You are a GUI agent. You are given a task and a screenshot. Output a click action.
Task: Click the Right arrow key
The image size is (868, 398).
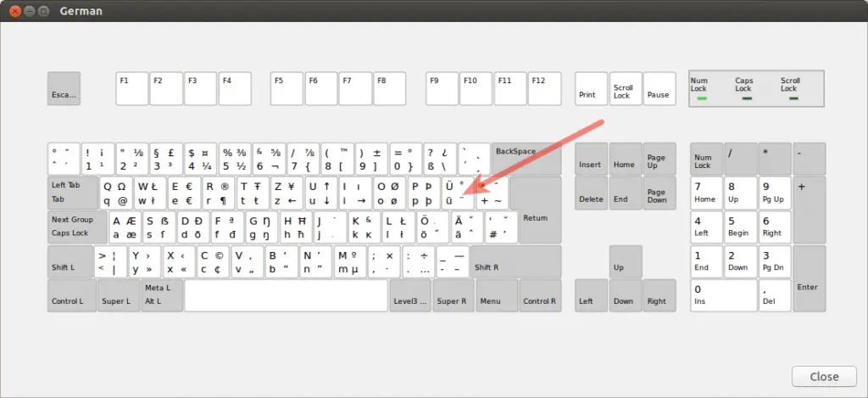pos(659,295)
